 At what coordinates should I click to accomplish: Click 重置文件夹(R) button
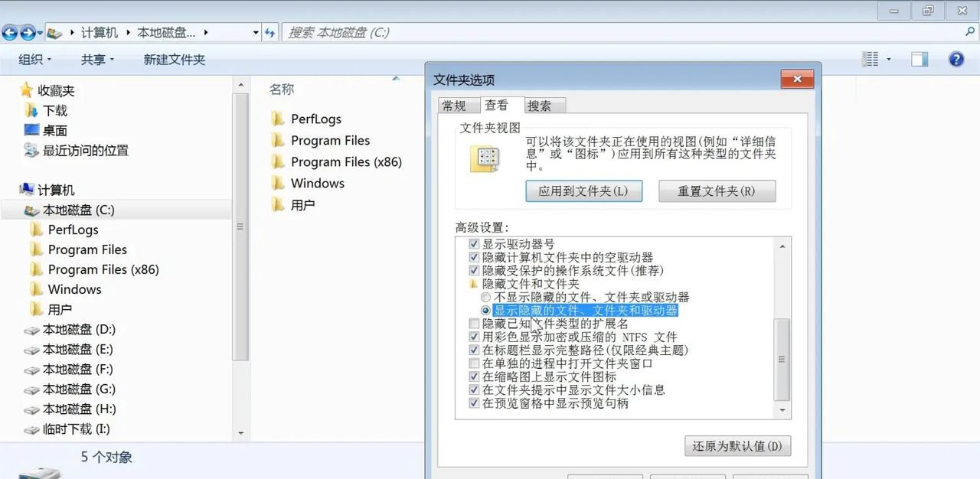tap(717, 191)
